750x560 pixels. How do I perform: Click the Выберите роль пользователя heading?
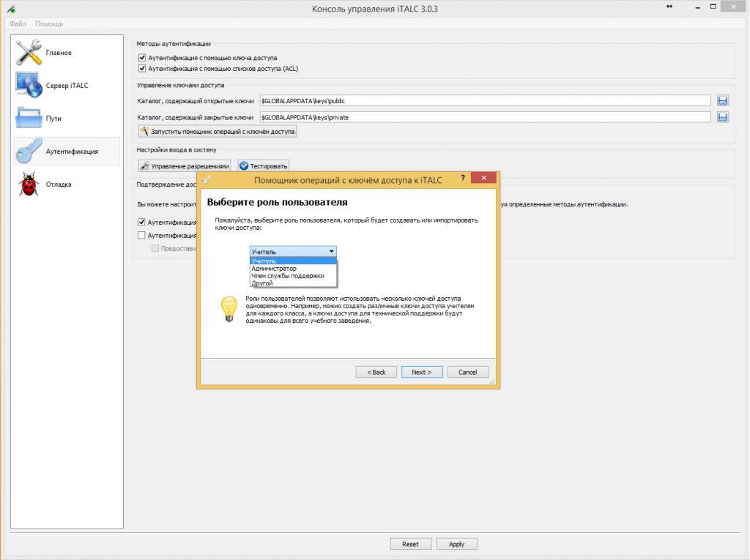click(x=277, y=202)
